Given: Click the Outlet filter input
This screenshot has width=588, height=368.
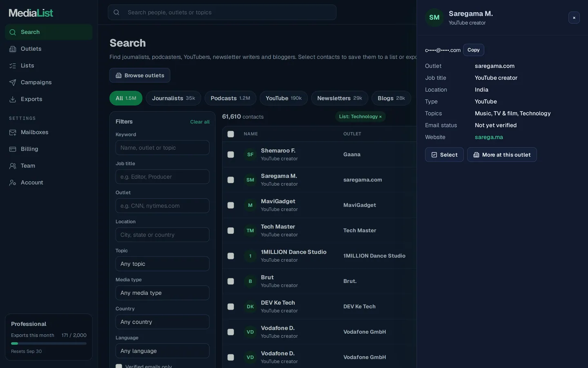Looking at the screenshot, I should [163, 206].
